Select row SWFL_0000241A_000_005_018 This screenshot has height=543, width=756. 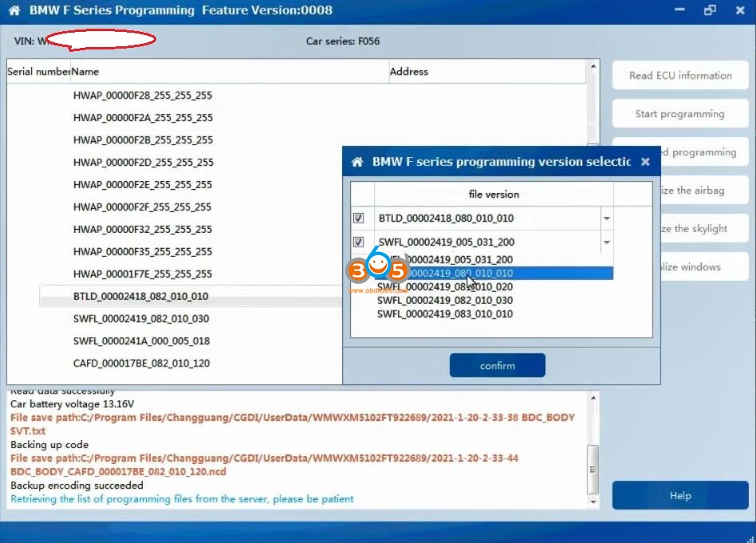(x=141, y=341)
